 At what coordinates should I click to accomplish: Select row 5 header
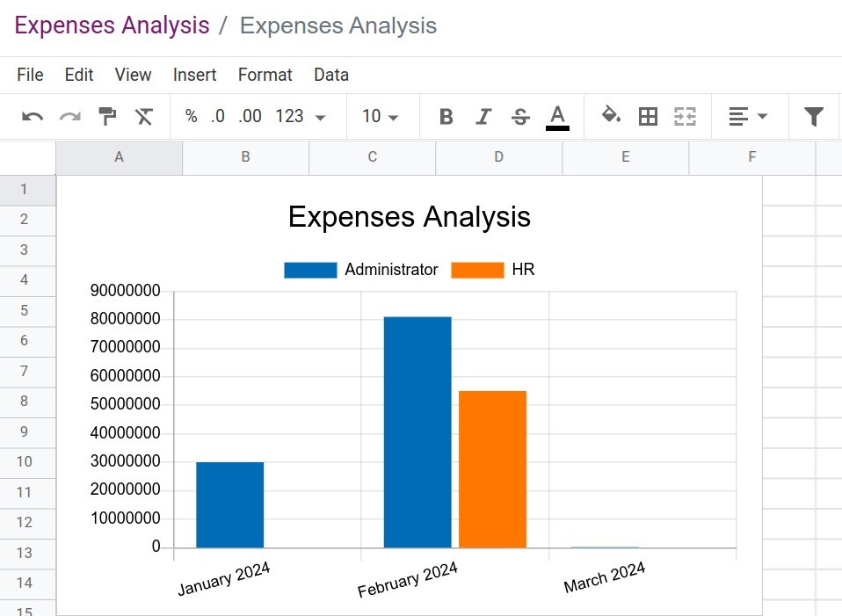click(x=27, y=311)
